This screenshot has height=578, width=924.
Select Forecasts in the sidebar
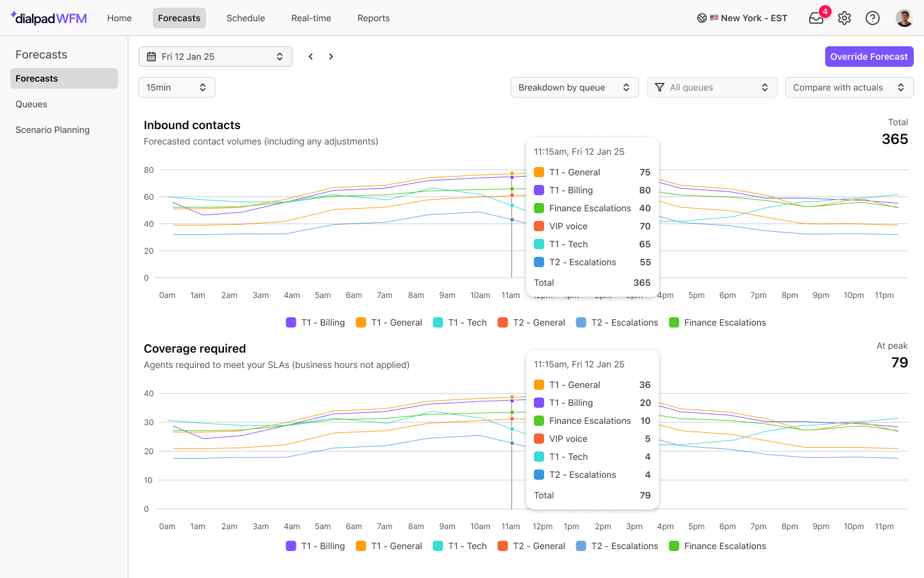click(64, 78)
